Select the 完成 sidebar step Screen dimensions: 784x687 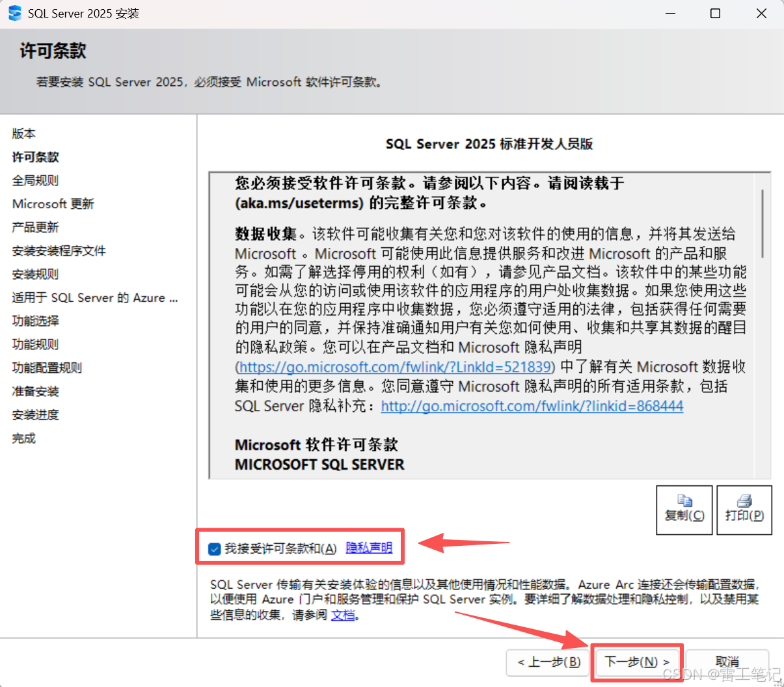click(x=24, y=438)
